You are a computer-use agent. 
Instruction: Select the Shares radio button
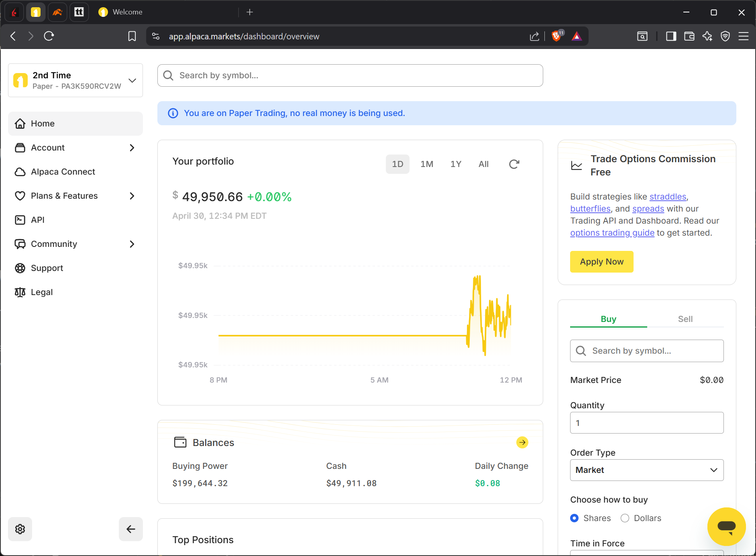[x=575, y=518]
